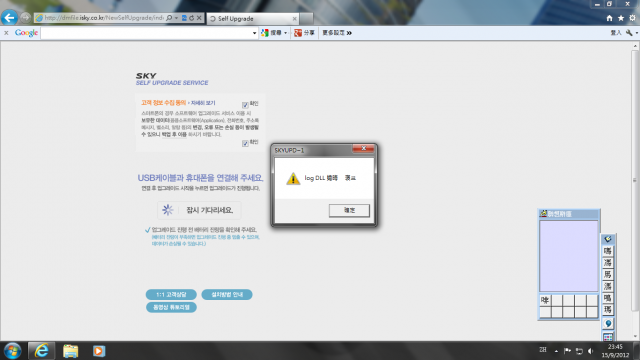Click the colored grid icon in IME strip
640x360 pixels.
point(608,337)
